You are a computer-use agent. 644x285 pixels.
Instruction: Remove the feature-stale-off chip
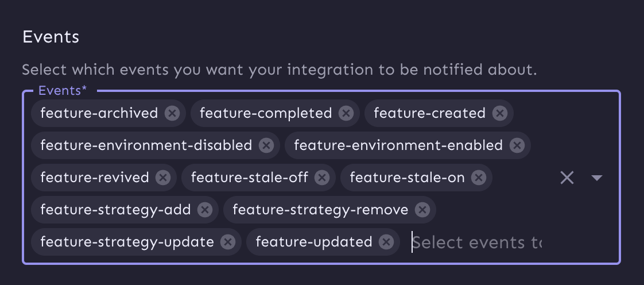pos(322,178)
